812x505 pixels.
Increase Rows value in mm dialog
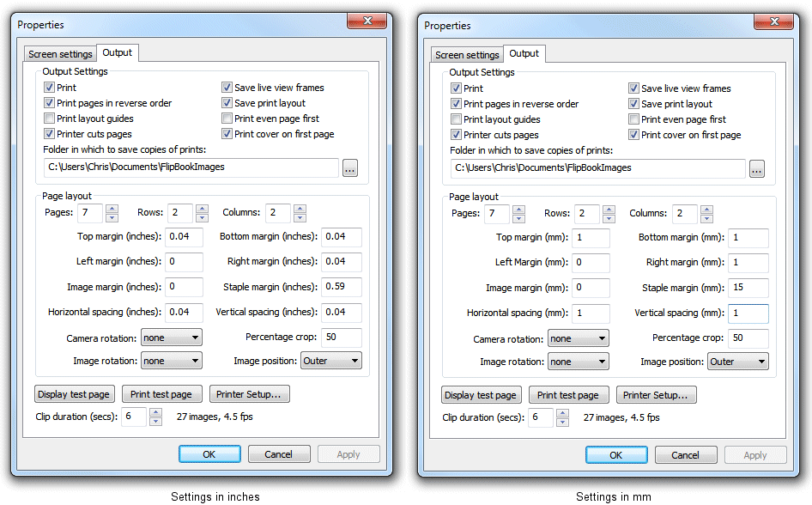point(609,210)
